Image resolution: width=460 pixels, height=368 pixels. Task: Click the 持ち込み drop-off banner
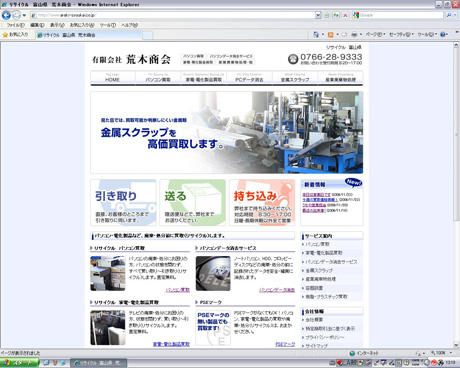262,203
